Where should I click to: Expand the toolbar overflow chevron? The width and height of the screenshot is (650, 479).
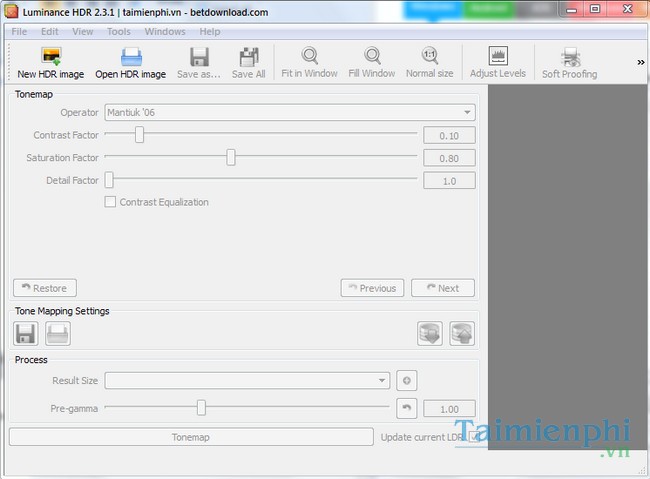point(640,62)
